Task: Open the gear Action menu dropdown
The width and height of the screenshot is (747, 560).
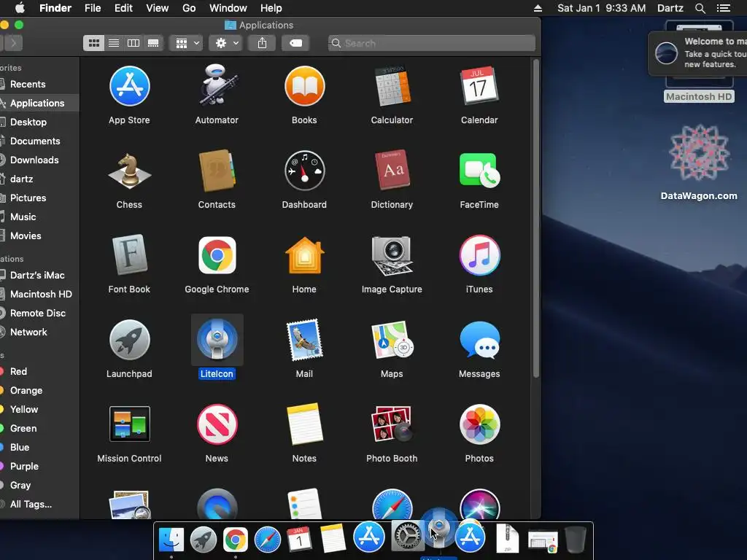Action: 226,43
